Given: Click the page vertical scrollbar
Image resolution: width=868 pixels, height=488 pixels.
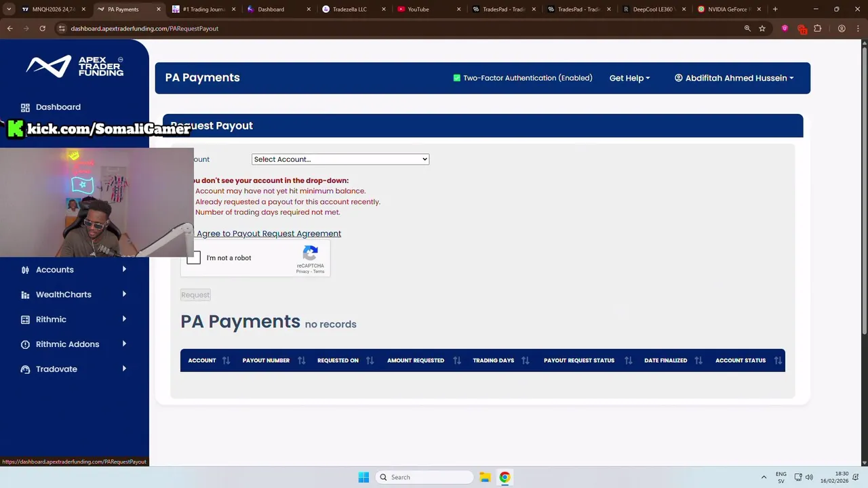Looking at the screenshot, I should [864, 190].
